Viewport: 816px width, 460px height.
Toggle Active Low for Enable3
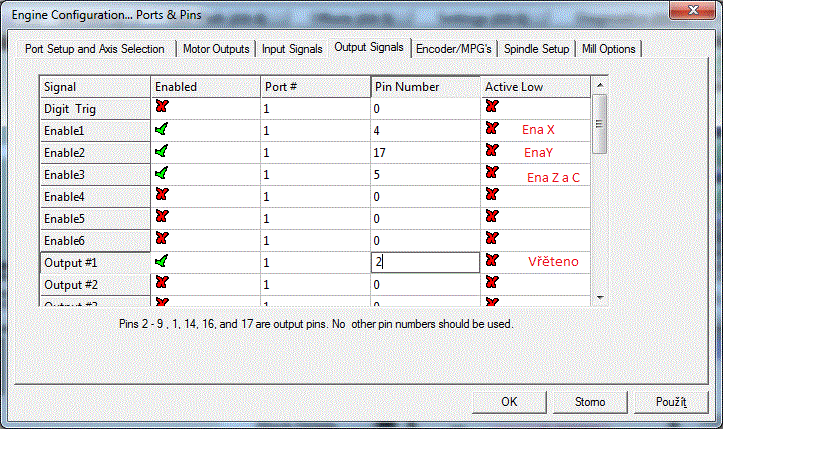click(x=492, y=173)
